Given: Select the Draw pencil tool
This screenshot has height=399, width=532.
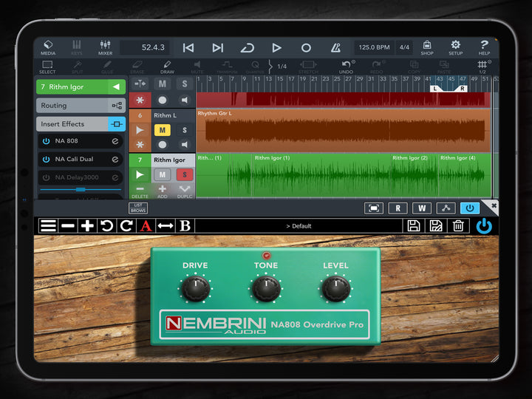Looking at the screenshot, I should coord(167,67).
